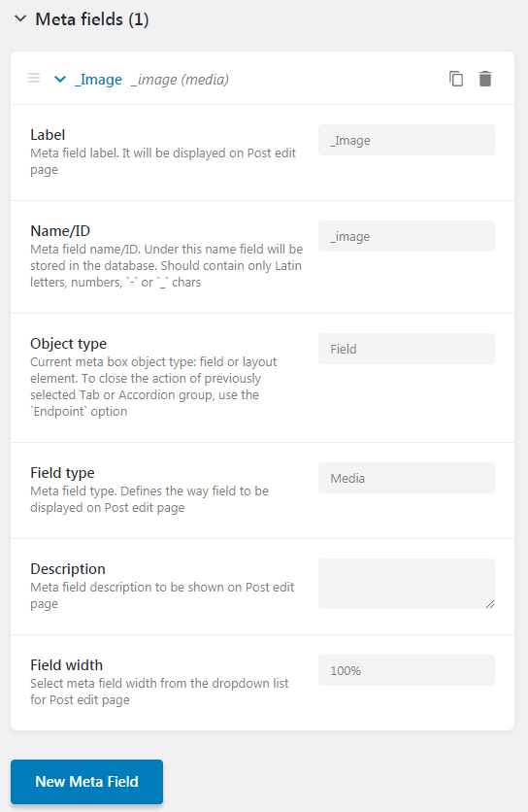This screenshot has width=528, height=812.
Task: Open the Field type dropdown showing Media
Action: point(407,478)
